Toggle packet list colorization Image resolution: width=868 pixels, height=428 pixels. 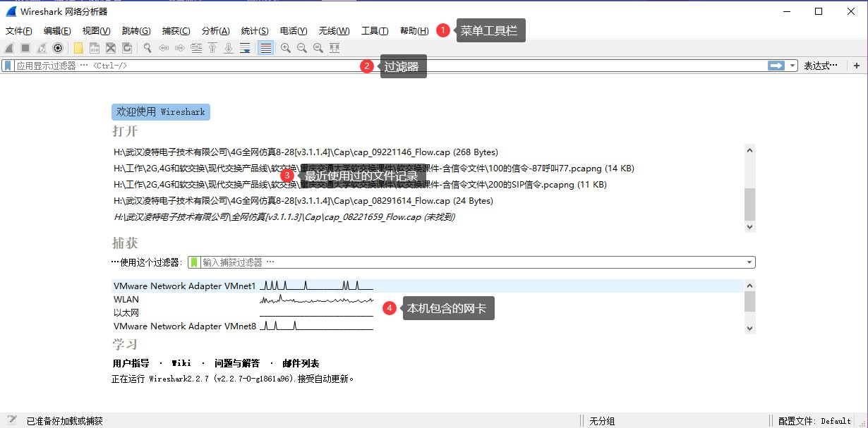pyautogui.click(x=265, y=48)
